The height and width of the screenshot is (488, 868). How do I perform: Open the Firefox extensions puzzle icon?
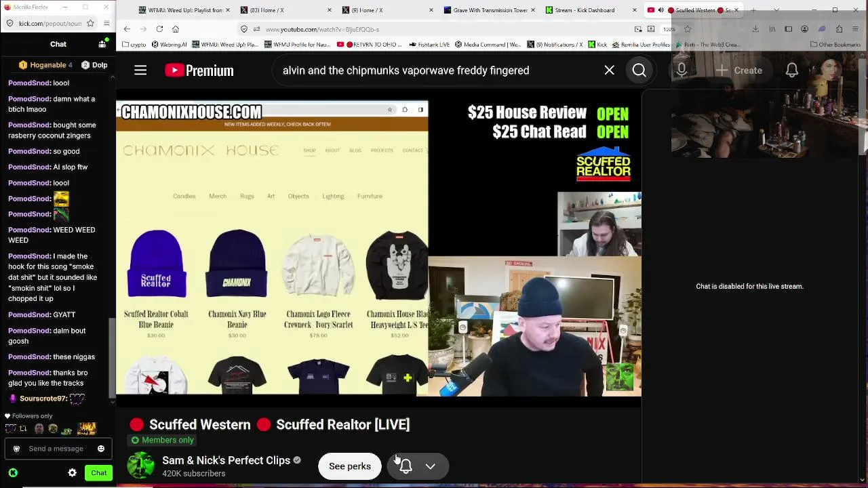click(839, 29)
